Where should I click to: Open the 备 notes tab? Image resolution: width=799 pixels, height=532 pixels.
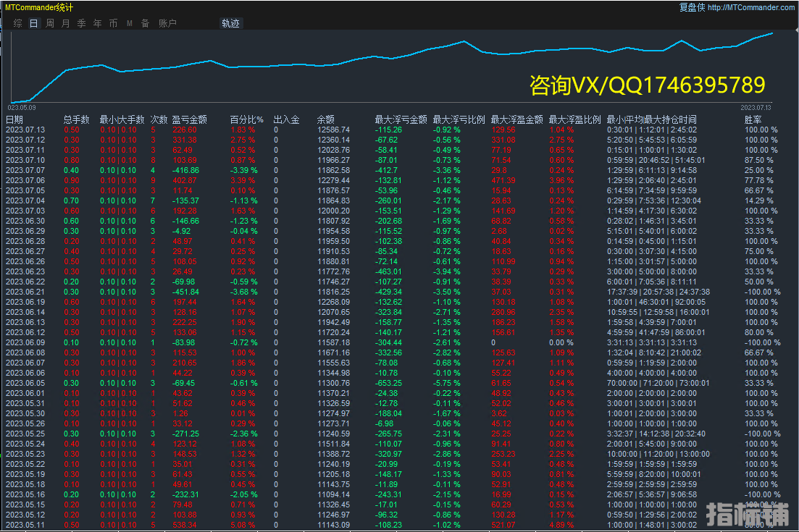tap(146, 23)
